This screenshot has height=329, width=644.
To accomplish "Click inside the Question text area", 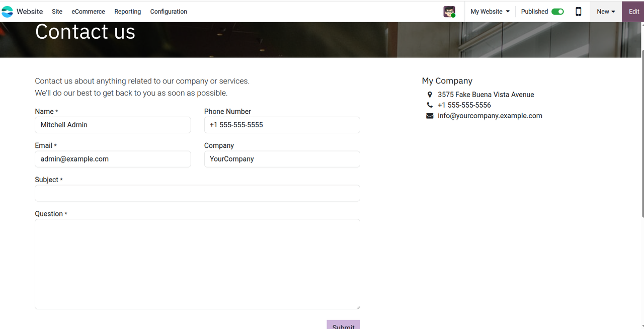I will [197, 264].
